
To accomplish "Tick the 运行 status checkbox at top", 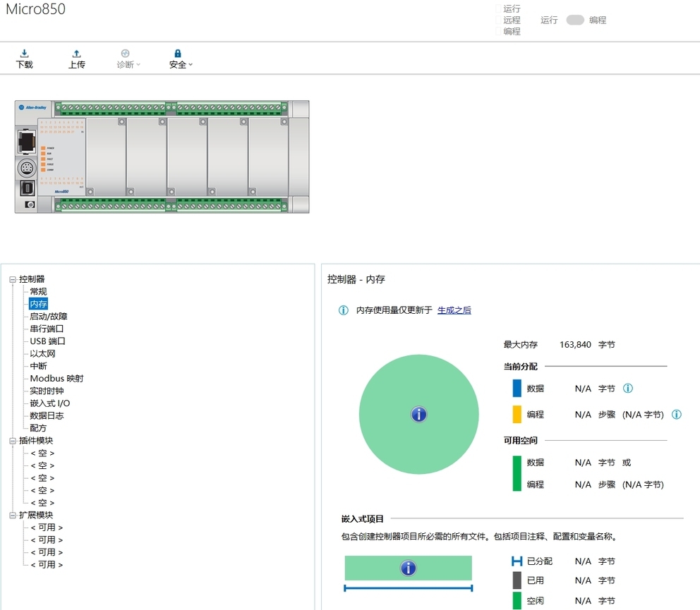I will (x=499, y=8).
